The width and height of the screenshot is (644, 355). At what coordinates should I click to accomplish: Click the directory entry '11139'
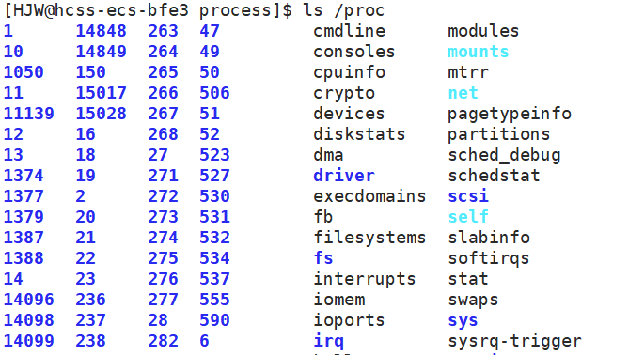pos(29,114)
